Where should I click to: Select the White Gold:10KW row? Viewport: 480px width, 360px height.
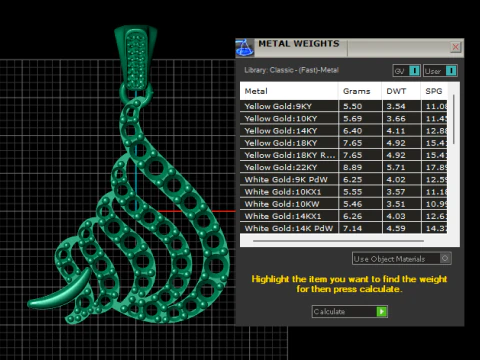point(343,204)
